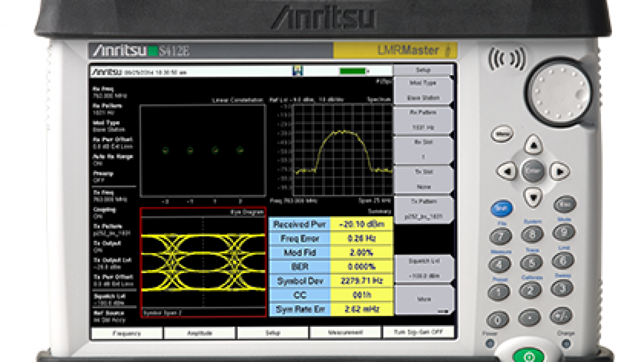This screenshot has width=644, height=362.
Task: Hit the center Enter key
Action: [533, 171]
